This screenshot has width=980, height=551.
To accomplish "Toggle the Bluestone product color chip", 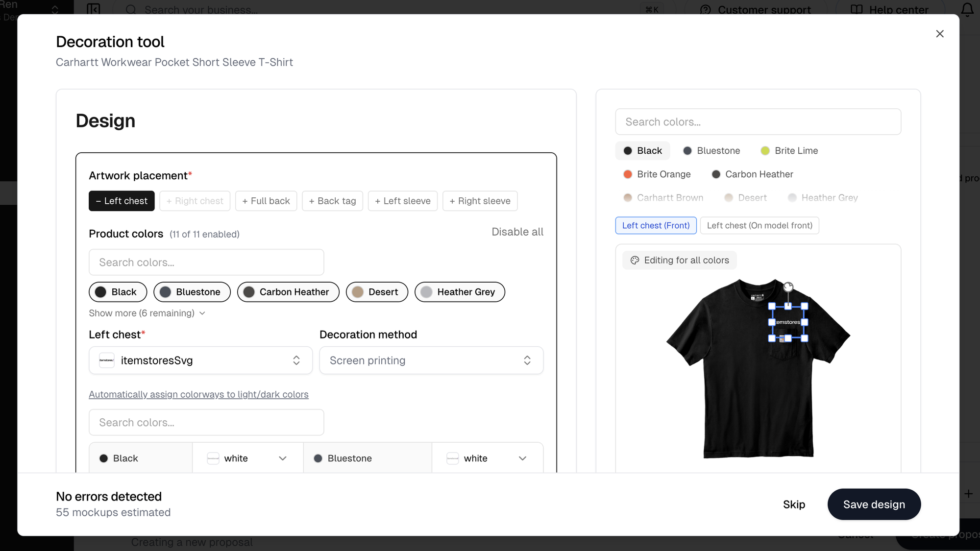I will tap(192, 292).
